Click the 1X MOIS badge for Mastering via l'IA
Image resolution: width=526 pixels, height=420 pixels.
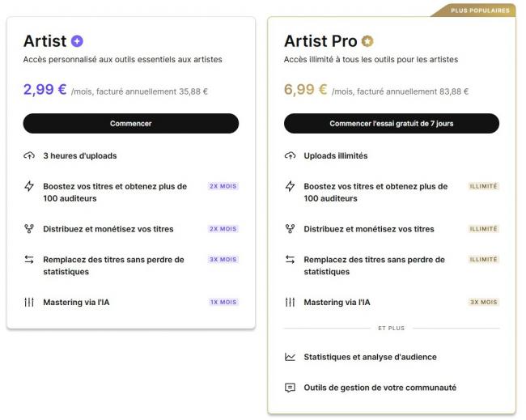coord(223,302)
